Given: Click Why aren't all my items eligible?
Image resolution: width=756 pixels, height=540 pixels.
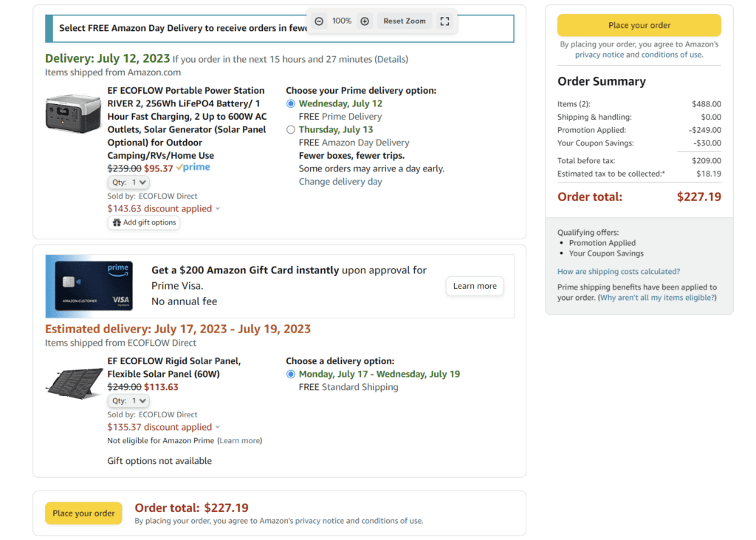Looking at the screenshot, I should pyautogui.click(x=657, y=298).
